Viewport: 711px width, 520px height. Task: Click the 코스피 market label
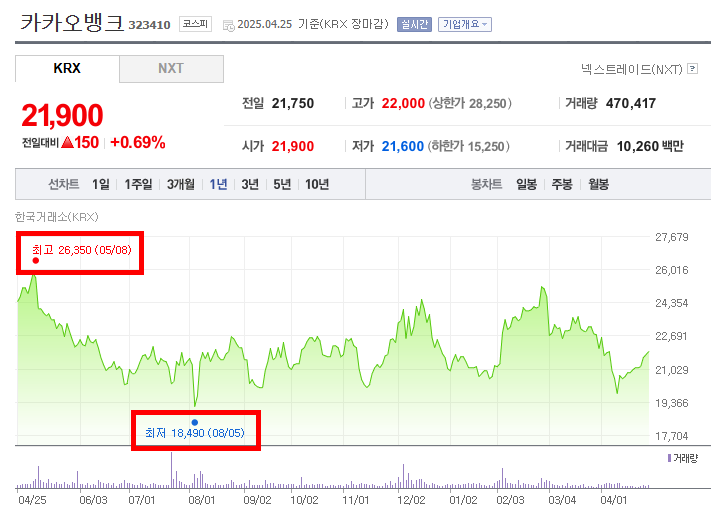(x=195, y=24)
